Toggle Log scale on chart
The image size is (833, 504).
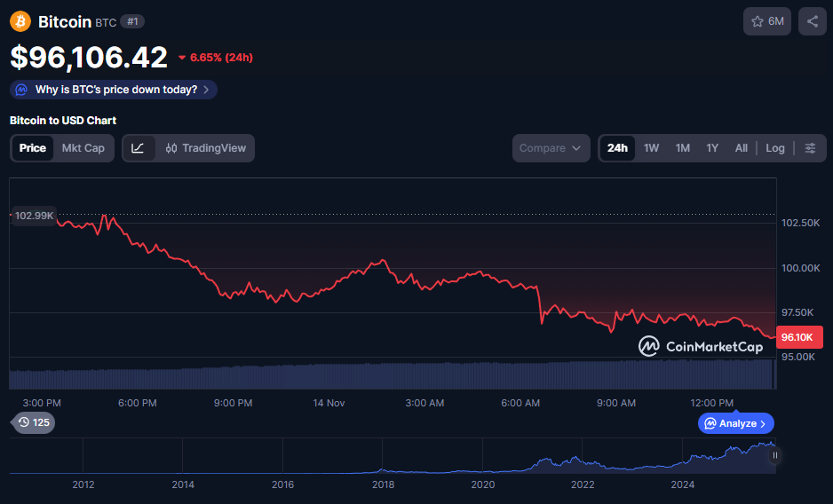point(775,148)
